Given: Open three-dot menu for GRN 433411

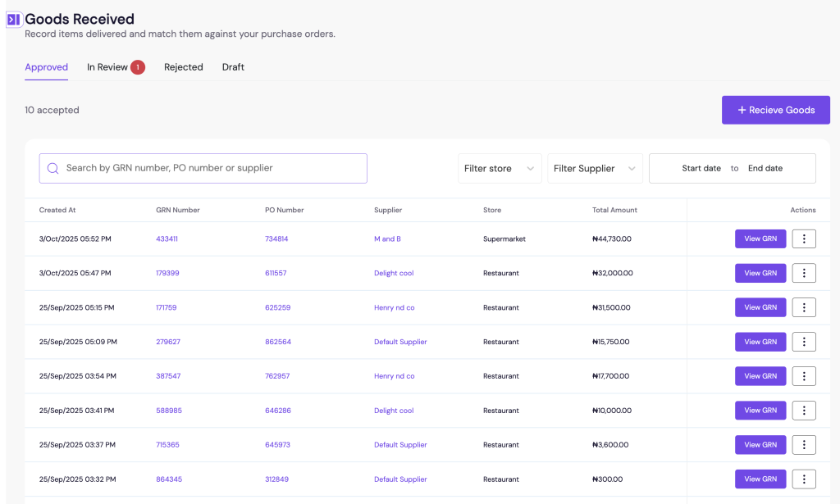Looking at the screenshot, I should point(804,238).
